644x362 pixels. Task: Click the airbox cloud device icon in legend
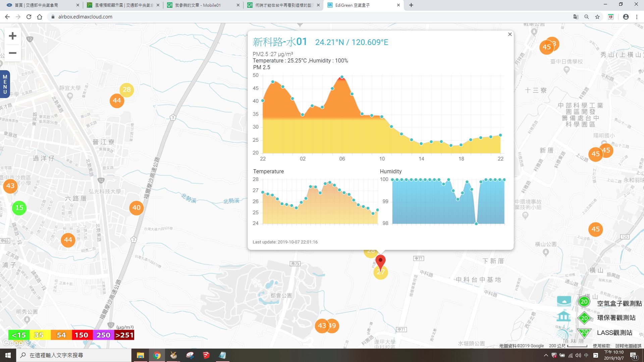(564, 301)
